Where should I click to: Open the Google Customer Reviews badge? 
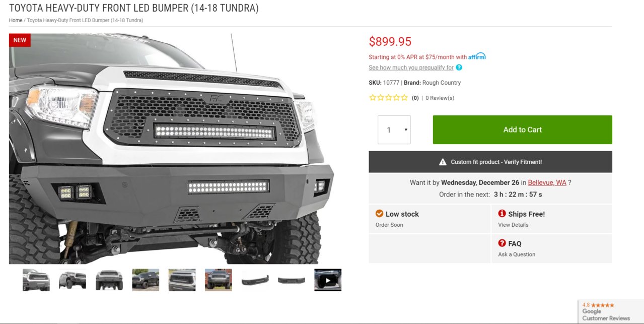pyautogui.click(x=610, y=311)
